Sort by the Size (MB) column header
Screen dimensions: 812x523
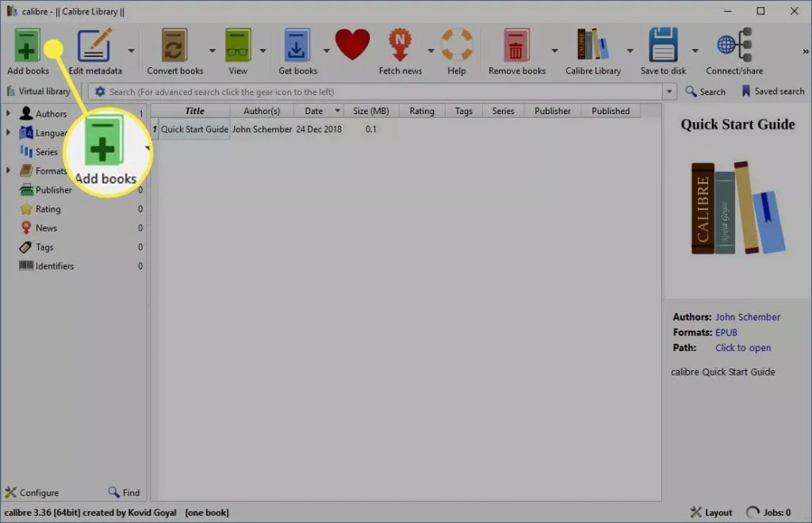pos(371,111)
